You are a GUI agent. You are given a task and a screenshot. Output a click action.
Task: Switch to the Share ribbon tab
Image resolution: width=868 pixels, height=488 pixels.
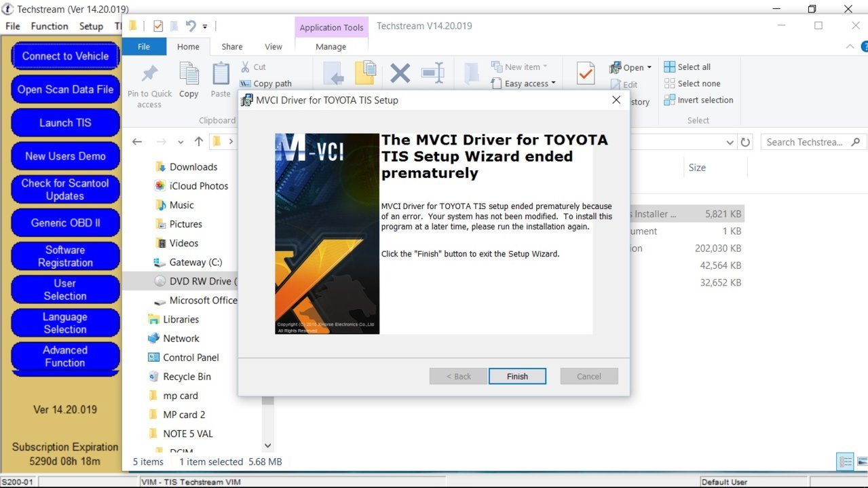pos(231,47)
